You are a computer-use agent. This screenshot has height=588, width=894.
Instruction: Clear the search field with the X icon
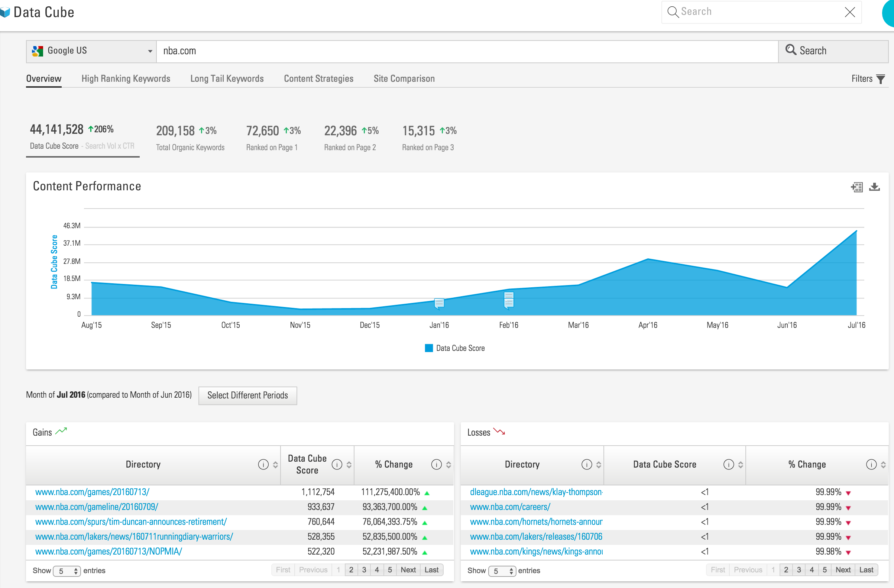(850, 12)
